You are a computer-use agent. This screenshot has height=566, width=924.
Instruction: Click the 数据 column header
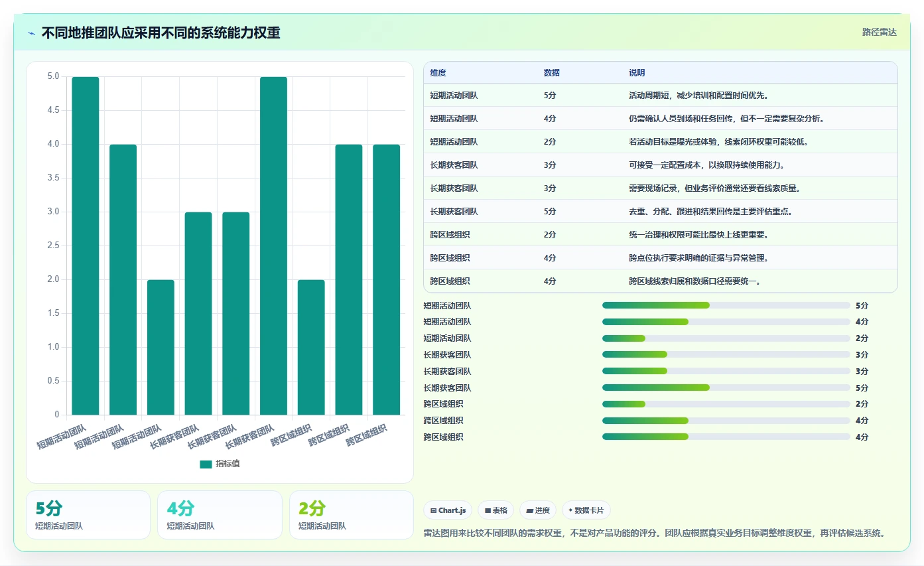(x=552, y=73)
